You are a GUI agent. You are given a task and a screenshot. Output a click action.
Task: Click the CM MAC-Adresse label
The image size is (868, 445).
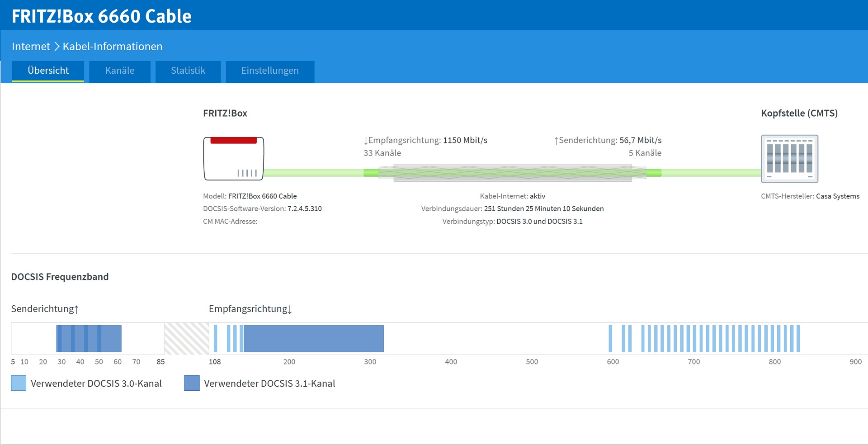tap(230, 221)
